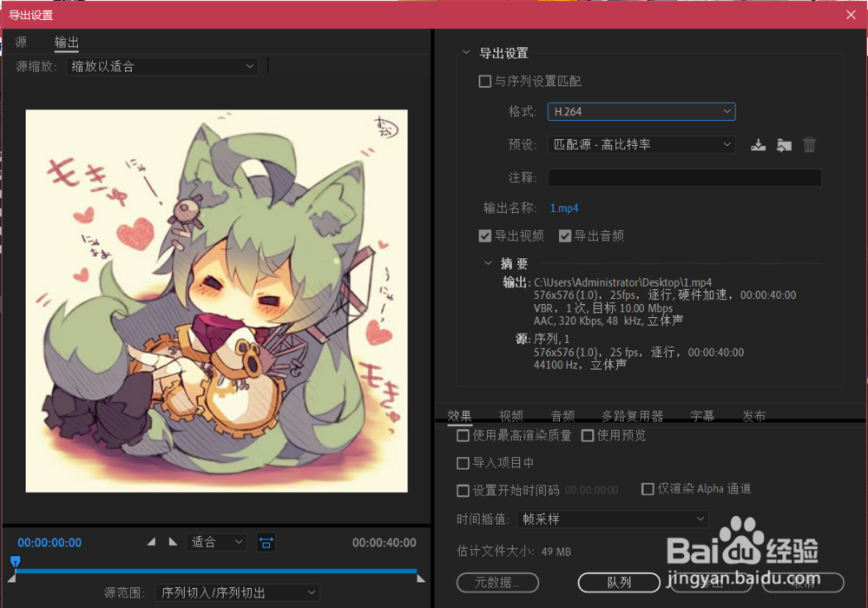Click the timeline out-point end marker

421,578
